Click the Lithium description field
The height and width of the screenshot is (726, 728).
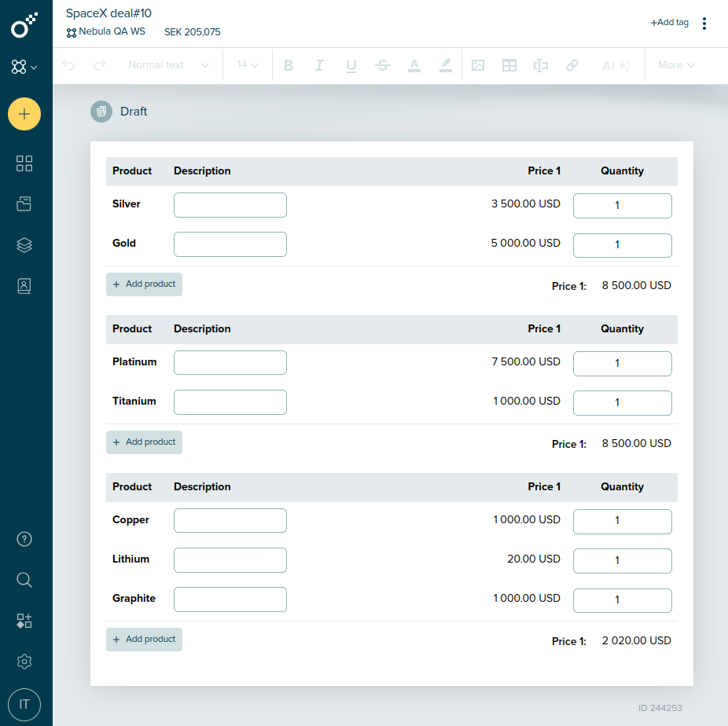pyautogui.click(x=230, y=560)
